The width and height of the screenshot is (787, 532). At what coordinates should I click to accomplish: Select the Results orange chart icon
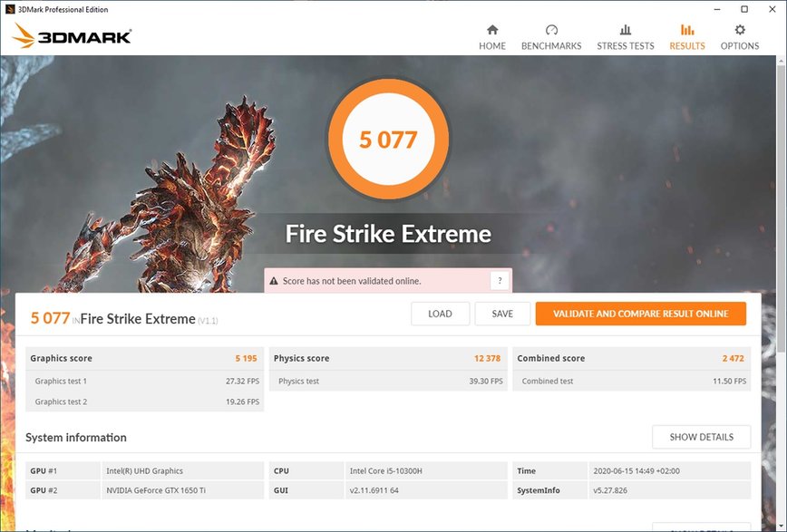tap(687, 30)
